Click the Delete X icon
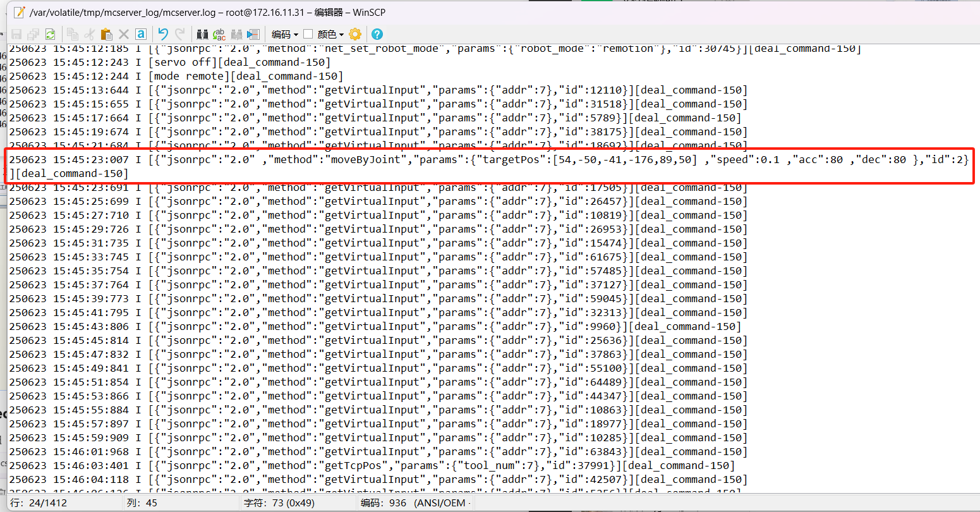This screenshot has width=980, height=512. click(x=124, y=34)
